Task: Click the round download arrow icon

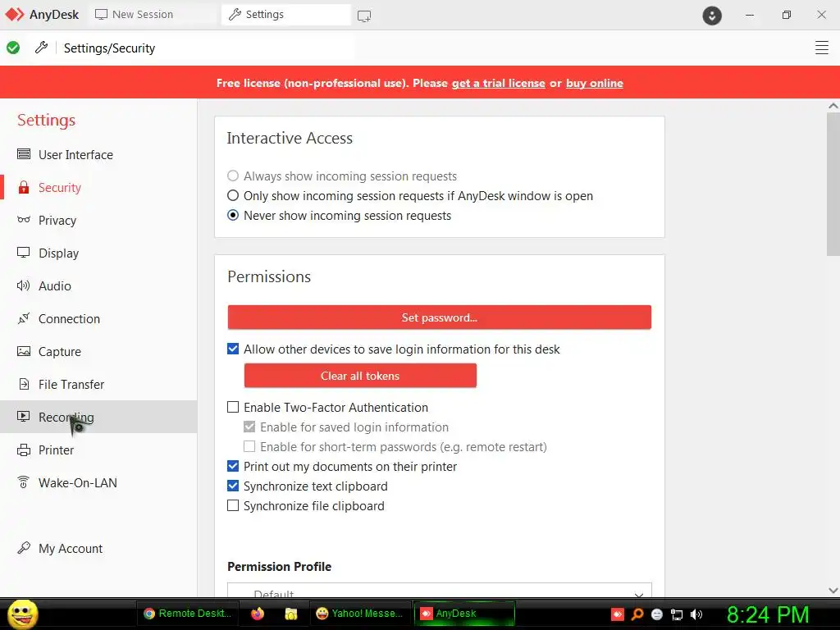Action: 712,16
